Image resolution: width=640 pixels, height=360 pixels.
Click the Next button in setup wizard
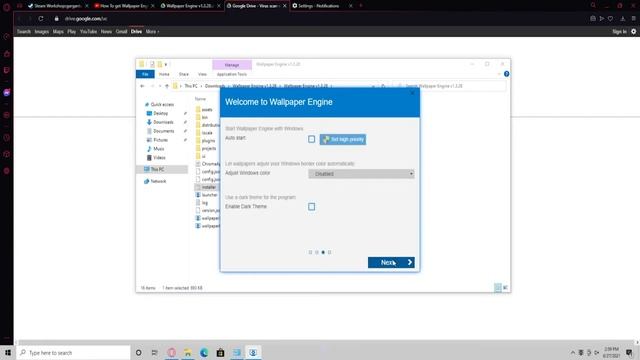[391, 262]
